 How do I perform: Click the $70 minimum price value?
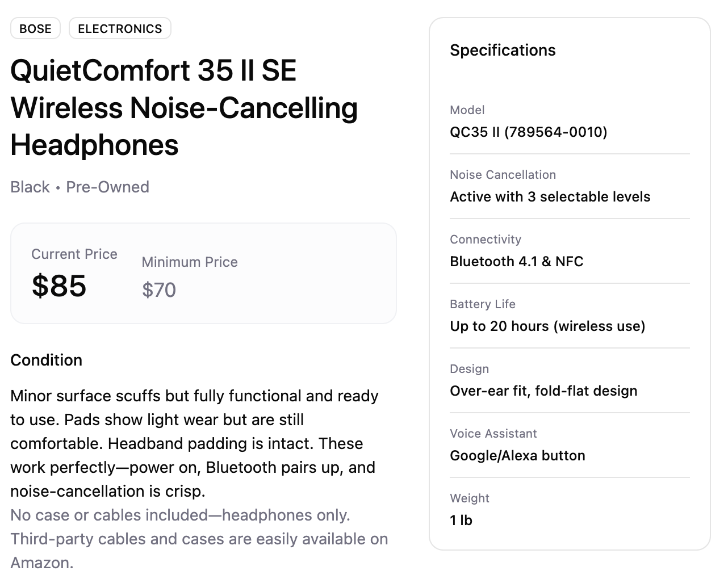159,290
